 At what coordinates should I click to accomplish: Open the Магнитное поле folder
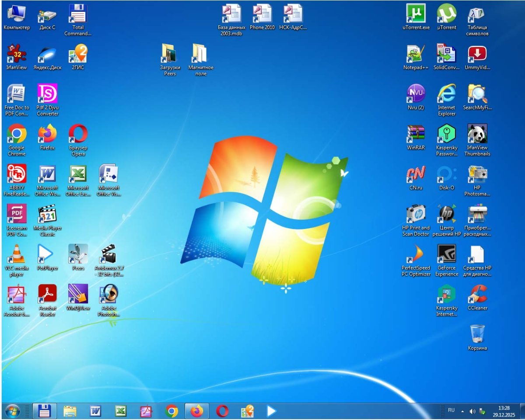200,54
